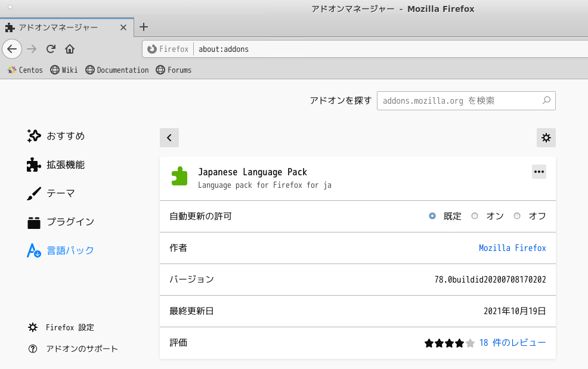This screenshot has width=588, height=369.
Task: Open the home page icon
Action: coord(70,49)
